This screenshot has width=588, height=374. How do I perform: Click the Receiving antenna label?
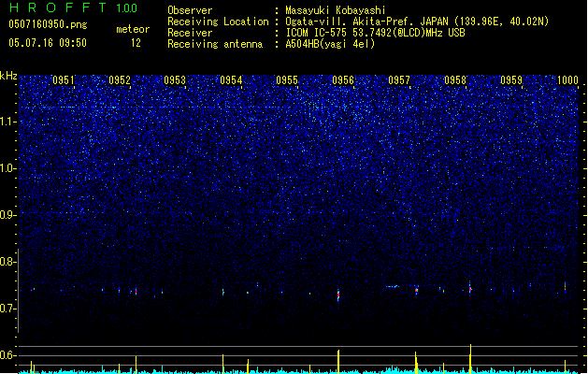215,44
